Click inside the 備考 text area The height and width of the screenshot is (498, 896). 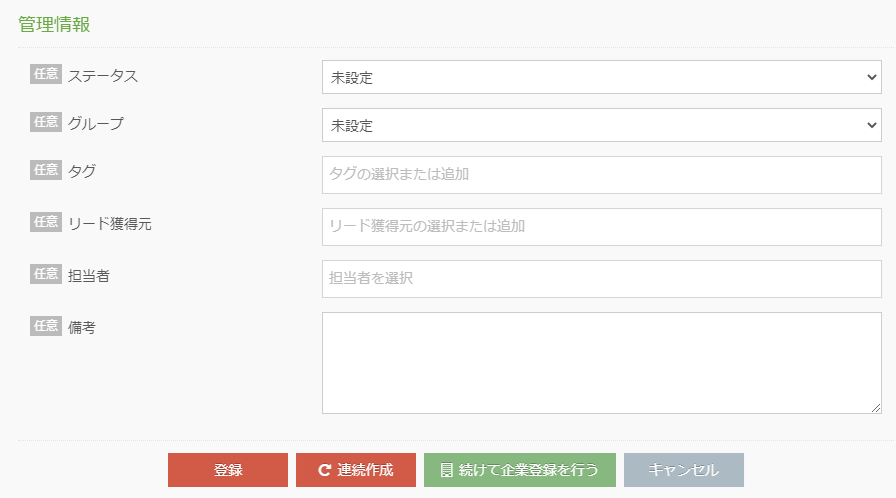[602, 363]
